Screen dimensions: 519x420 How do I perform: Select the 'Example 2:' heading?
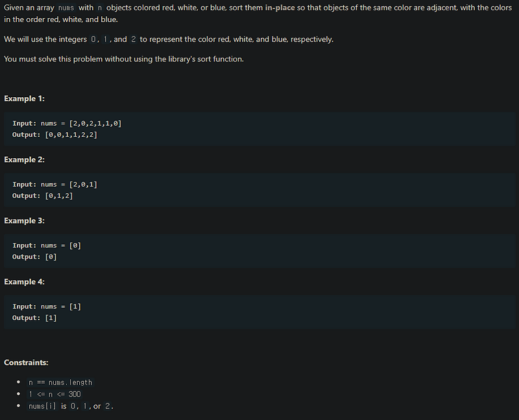click(24, 159)
